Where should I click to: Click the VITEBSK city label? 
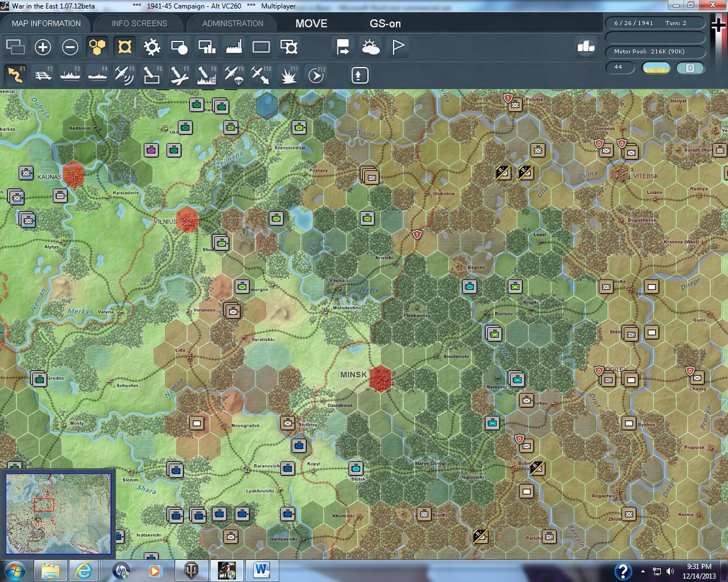coord(646,176)
